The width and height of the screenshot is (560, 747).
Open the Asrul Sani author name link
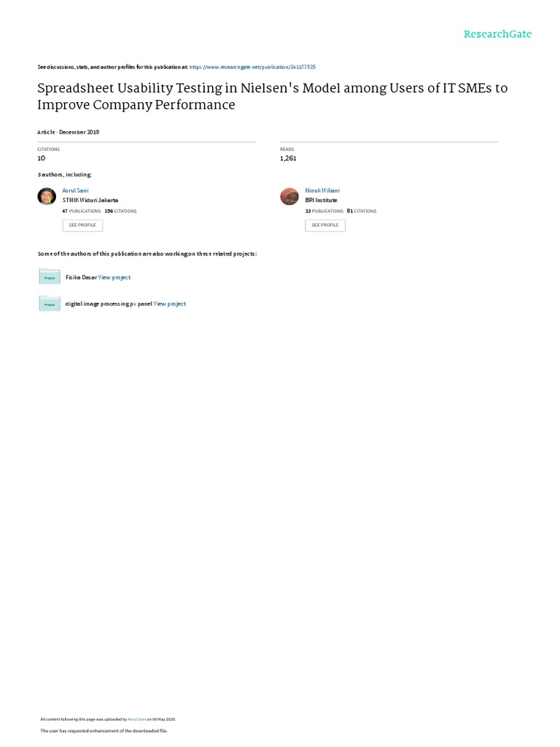76,190
